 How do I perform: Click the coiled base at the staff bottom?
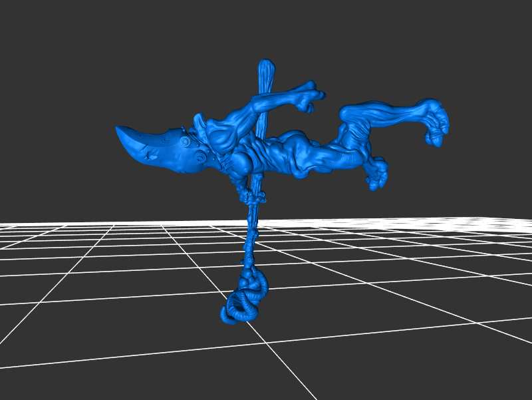click(243, 304)
